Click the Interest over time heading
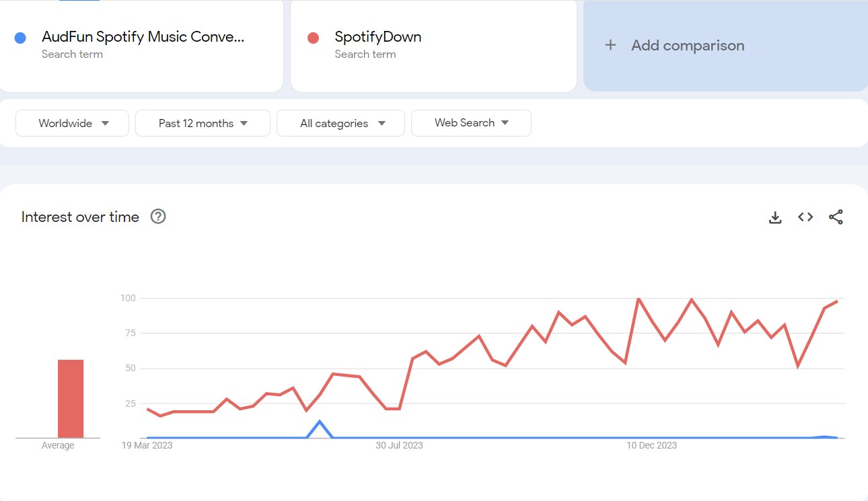The height and width of the screenshot is (501, 868). pos(80,217)
